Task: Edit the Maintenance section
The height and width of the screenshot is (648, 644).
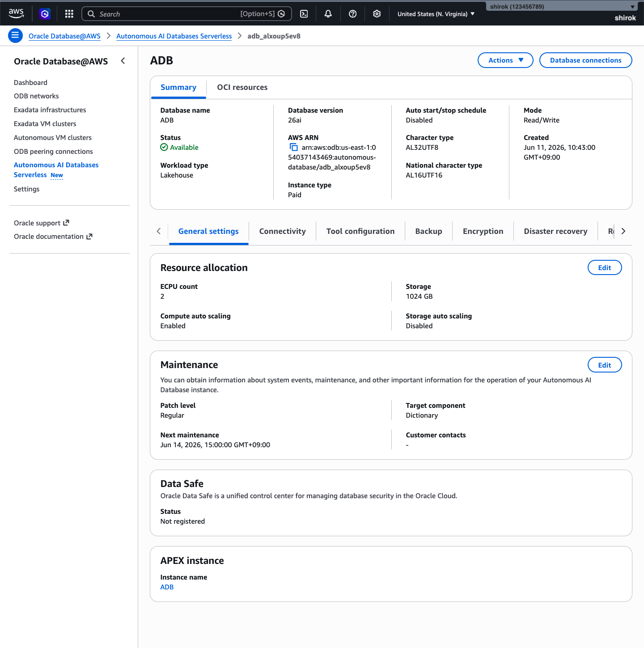Action: [x=605, y=365]
